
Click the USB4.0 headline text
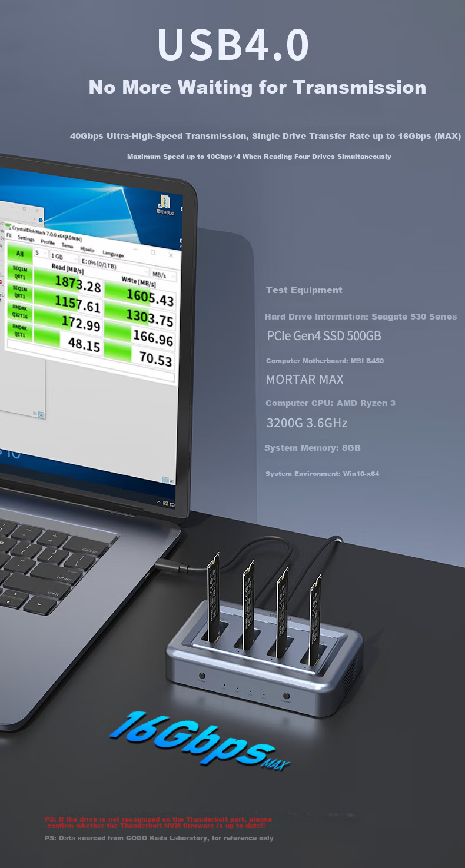(233, 45)
